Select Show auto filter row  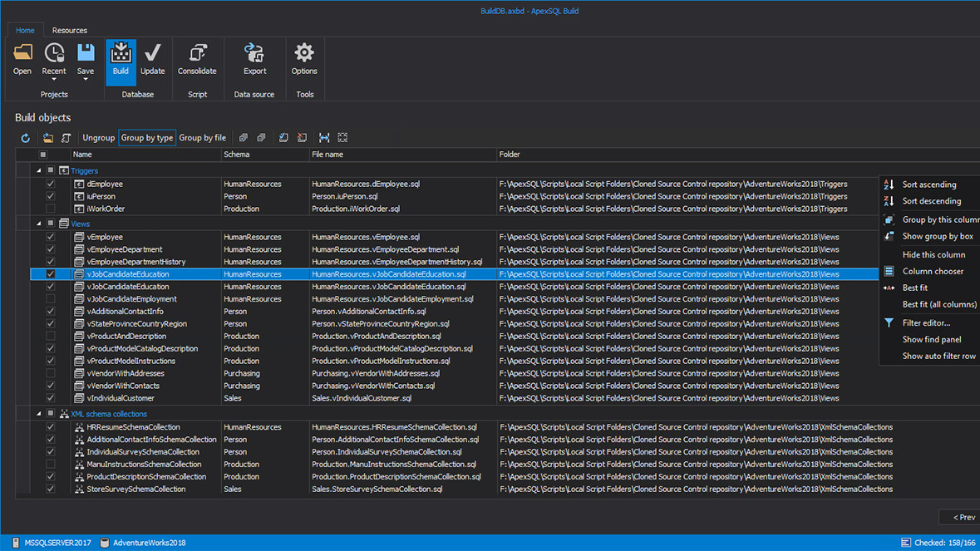point(930,356)
